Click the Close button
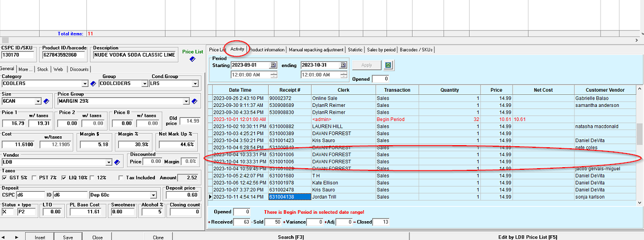This screenshot has width=644, height=240. click(x=97, y=237)
